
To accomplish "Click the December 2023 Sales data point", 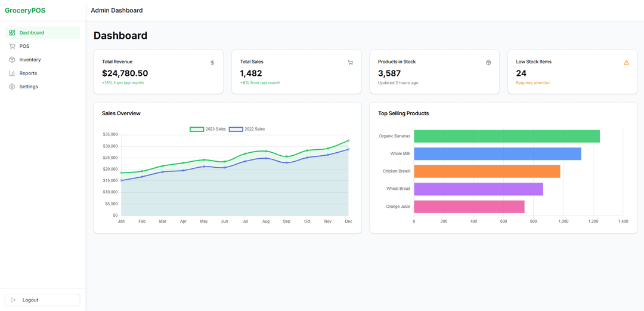I will pyautogui.click(x=348, y=141).
